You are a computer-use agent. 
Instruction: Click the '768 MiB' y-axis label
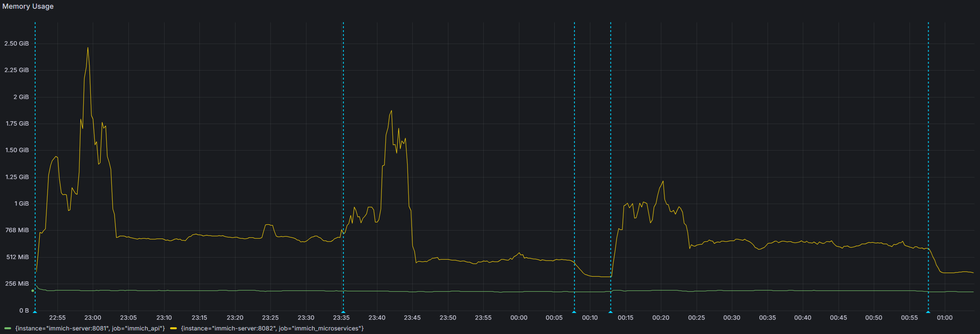17,230
